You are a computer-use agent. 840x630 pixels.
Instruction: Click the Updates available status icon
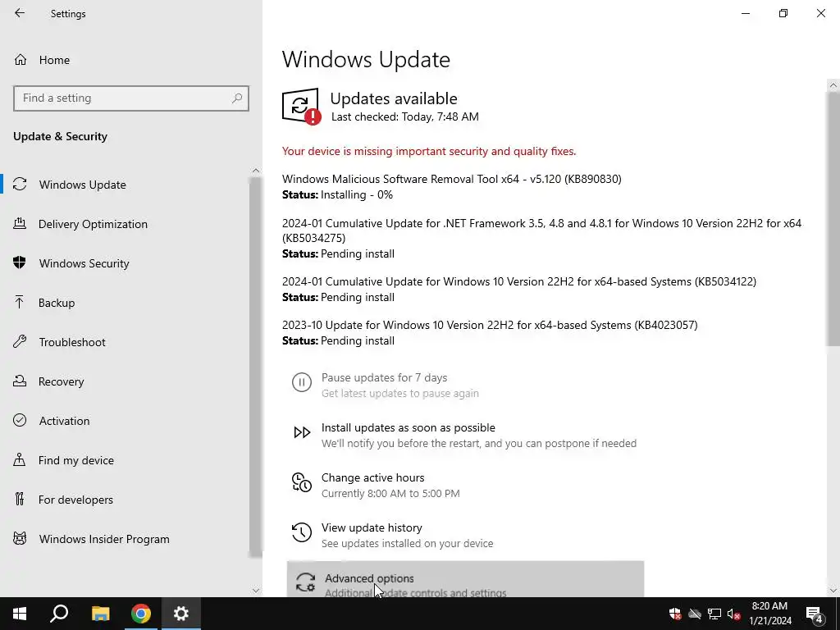(302, 106)
